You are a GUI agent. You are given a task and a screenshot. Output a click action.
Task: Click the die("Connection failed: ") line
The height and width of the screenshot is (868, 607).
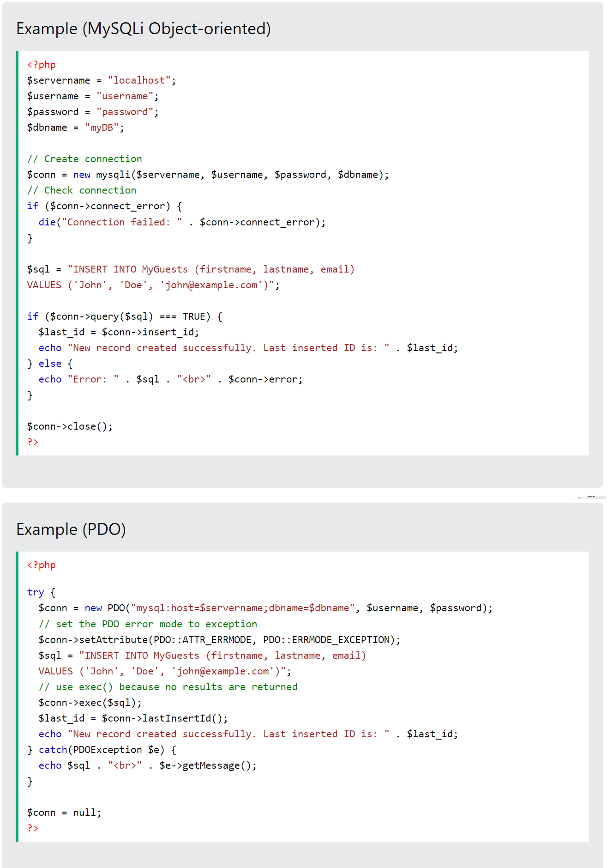point(182,222)
